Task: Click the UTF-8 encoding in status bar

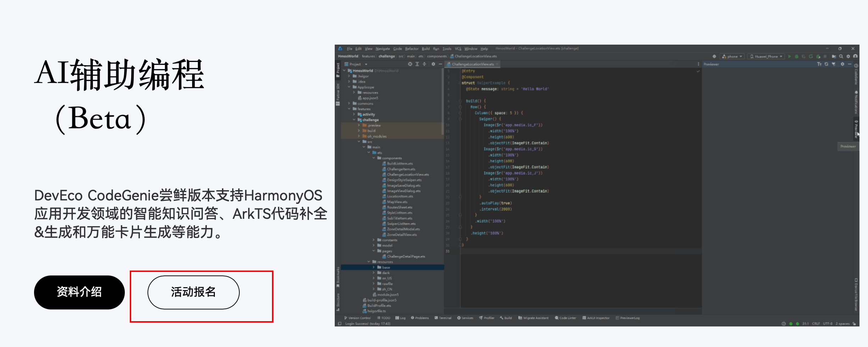Action: (x=828, y=324)
